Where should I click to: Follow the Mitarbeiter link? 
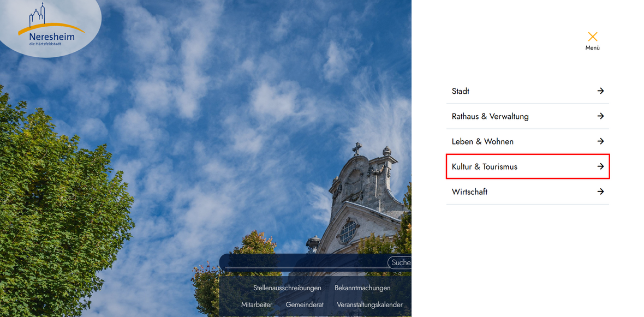[257, 304]
